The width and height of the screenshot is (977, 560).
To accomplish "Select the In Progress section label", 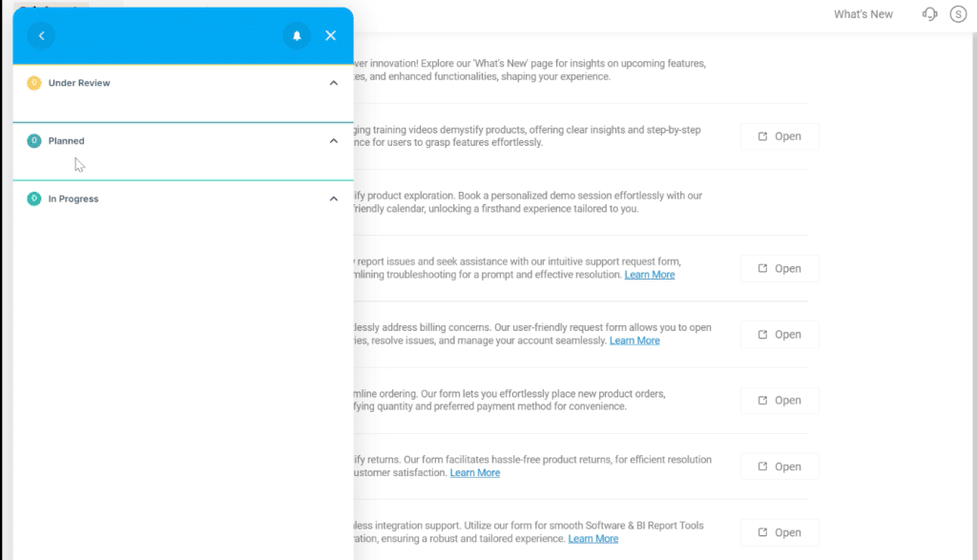I will [73, 199].
